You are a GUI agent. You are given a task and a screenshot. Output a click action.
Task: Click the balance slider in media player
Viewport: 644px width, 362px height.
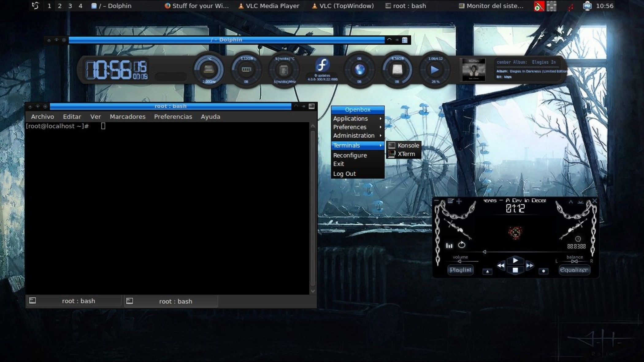tap(574, 261)
